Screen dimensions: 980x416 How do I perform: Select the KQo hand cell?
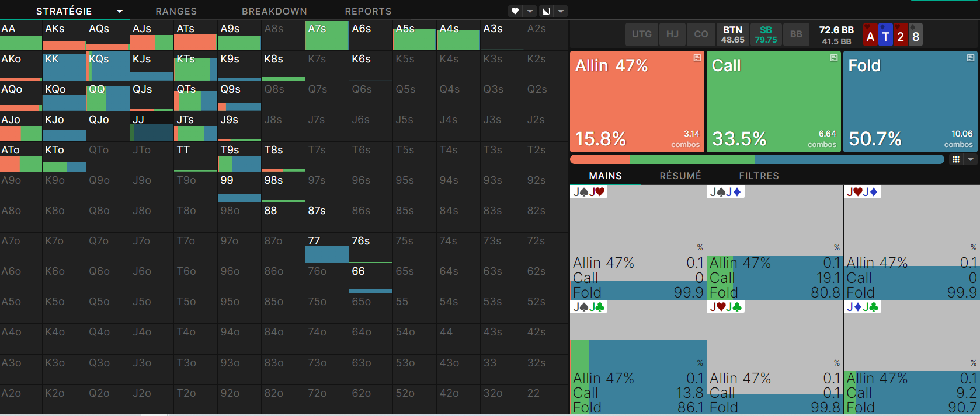(64, 96)
